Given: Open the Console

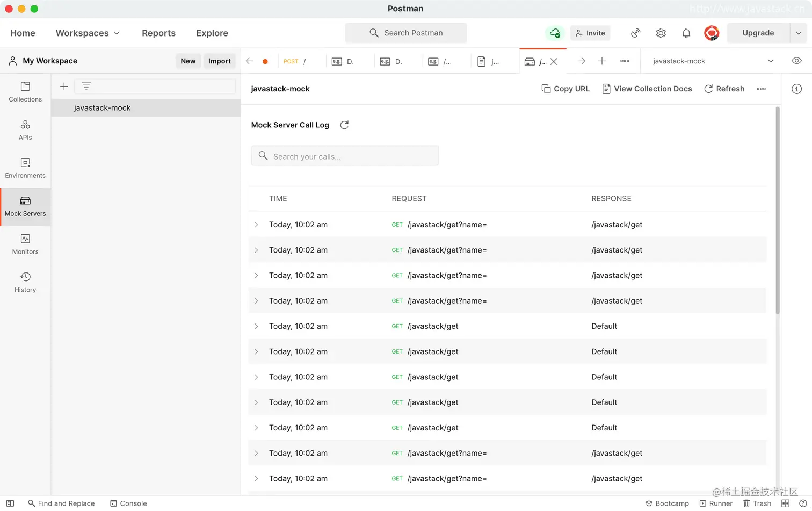Looking at the screenshot, I should (128, 503).
